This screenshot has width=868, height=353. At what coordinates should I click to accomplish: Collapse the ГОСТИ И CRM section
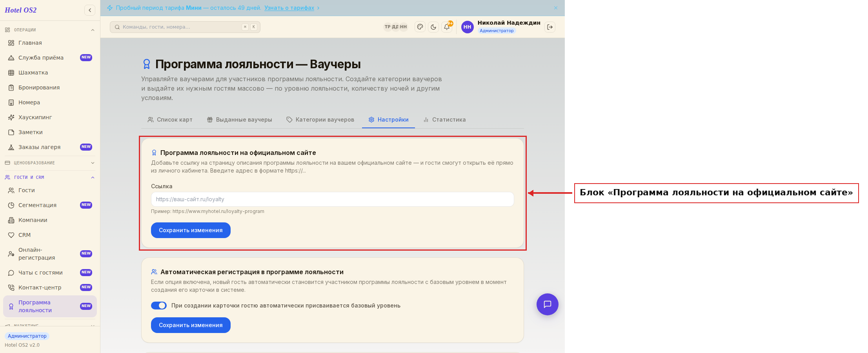pos(50,177)
